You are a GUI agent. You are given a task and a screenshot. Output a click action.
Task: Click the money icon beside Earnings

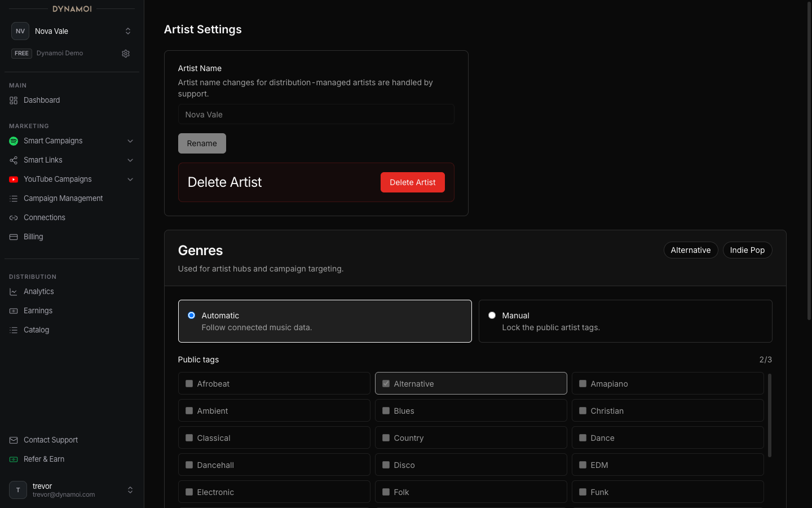click(x=14, y=311)
